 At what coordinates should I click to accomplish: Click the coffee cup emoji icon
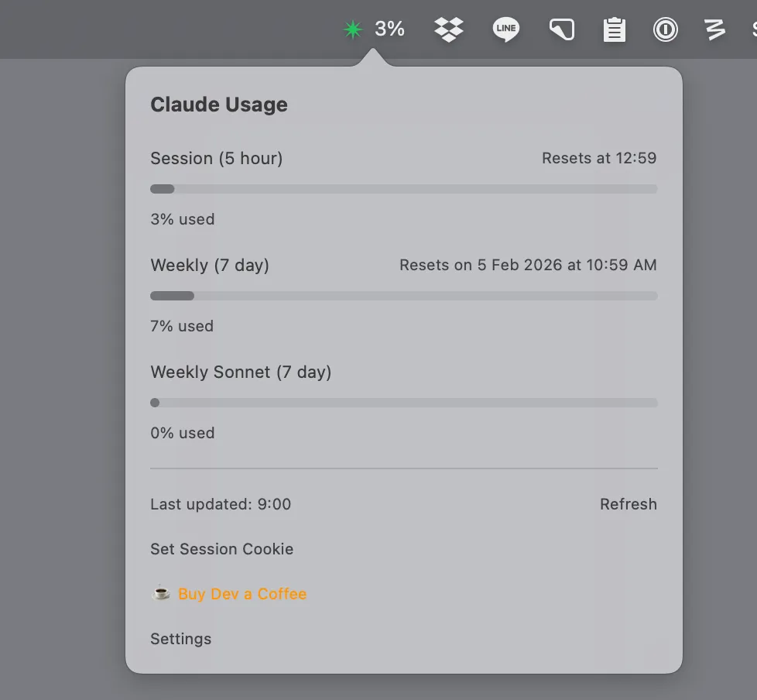point(161,594)
